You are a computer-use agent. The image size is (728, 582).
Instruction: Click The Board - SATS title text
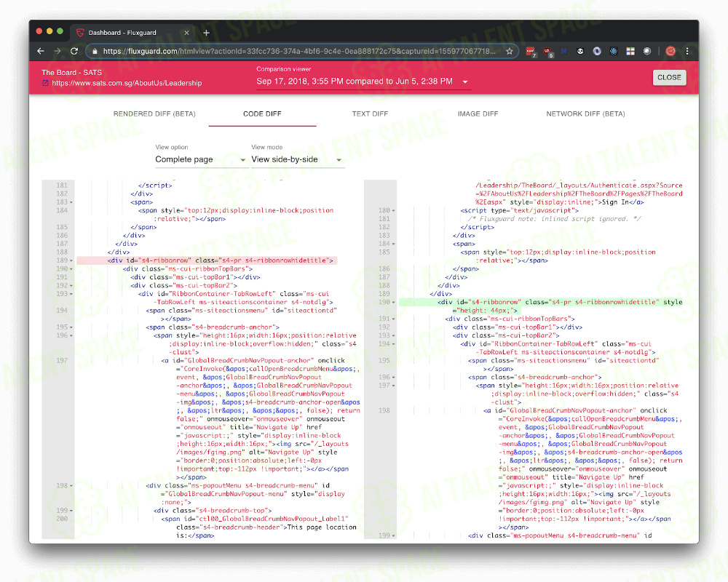click(x=71, y=73)
